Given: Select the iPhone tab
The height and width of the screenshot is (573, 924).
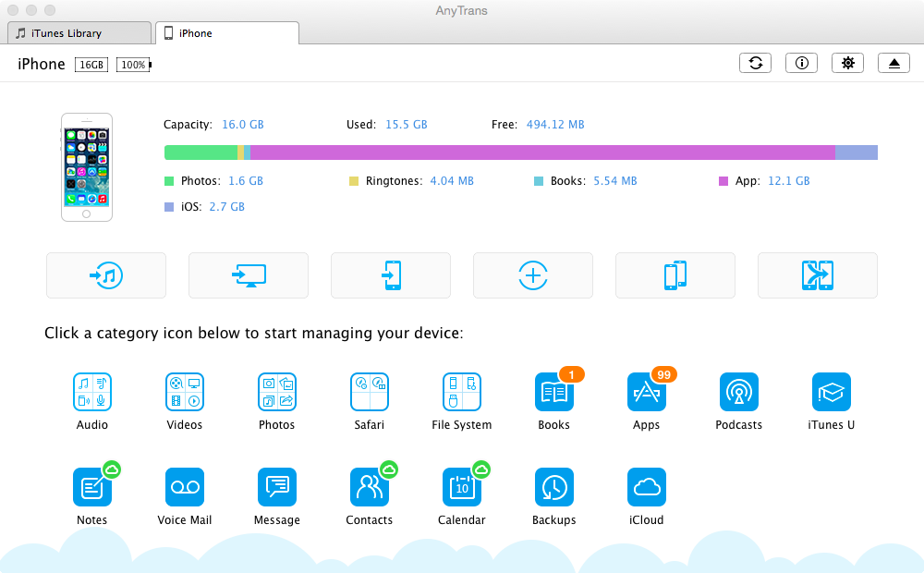Looking at the screenshot, I should (x=227, y=33).
